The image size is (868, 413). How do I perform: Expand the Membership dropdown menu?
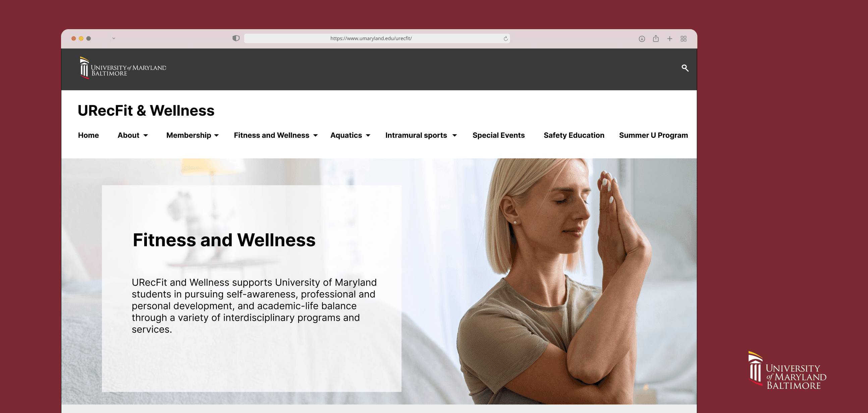193,135
